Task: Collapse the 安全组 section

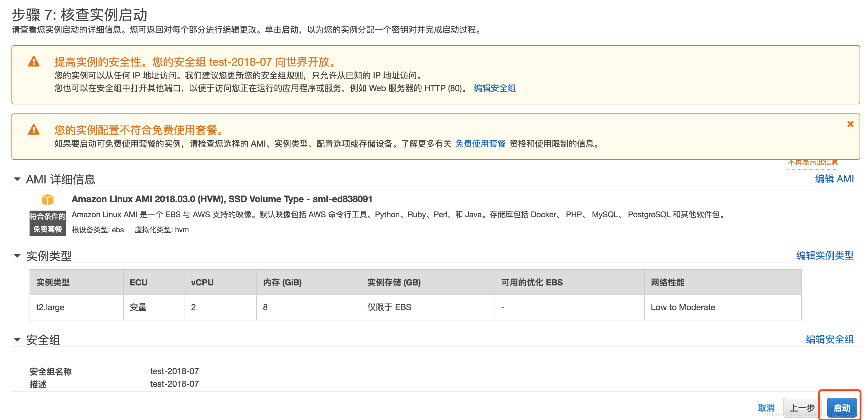Action: pos(17,339)
